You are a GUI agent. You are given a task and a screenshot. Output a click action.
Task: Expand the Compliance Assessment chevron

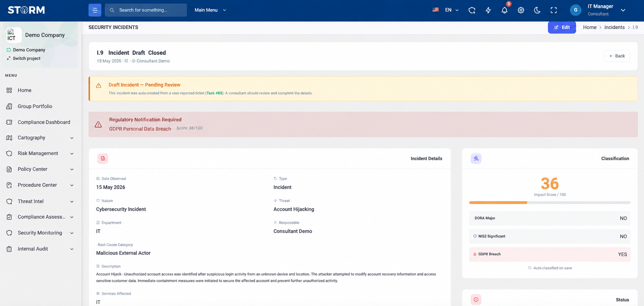[x=72, y=217]
